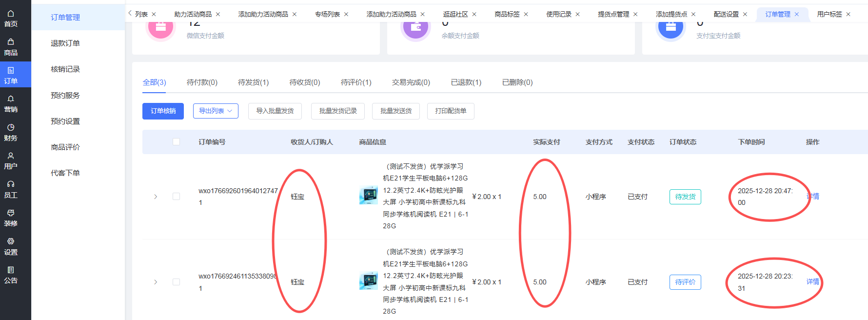Close the 用户标签 tab
The width and height of the screenshot is (868, 320).
tap(848, 15)
